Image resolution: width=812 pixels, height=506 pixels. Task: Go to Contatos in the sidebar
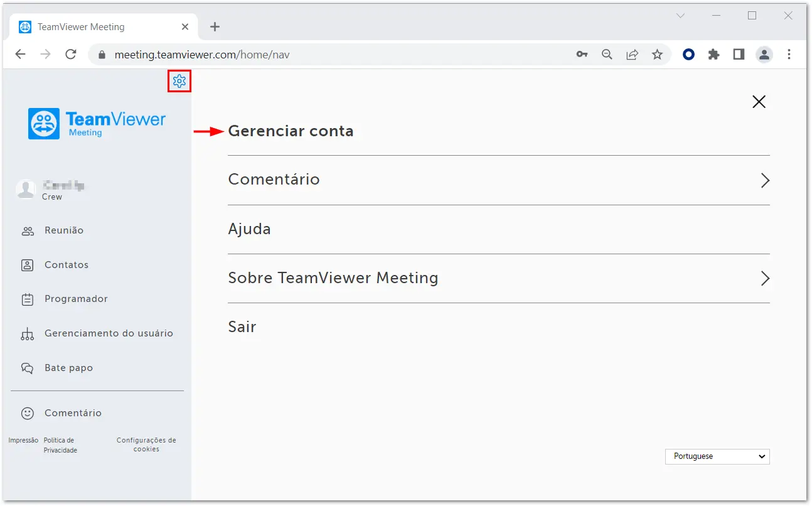tap(67, 265)
